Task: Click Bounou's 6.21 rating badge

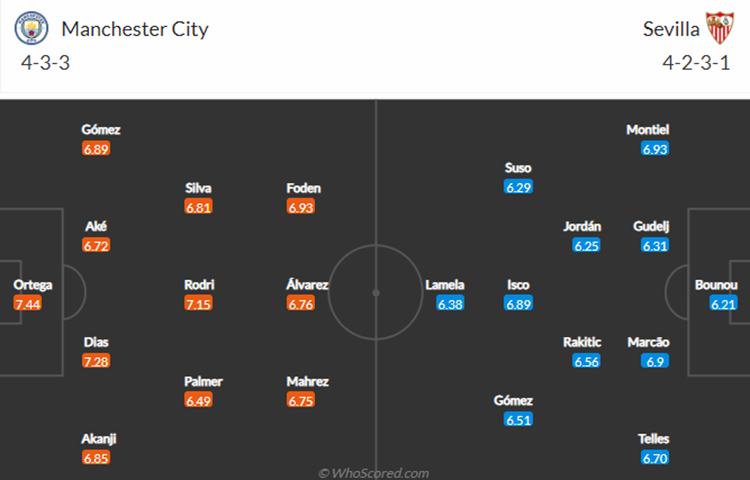Action: pos(723,304)
